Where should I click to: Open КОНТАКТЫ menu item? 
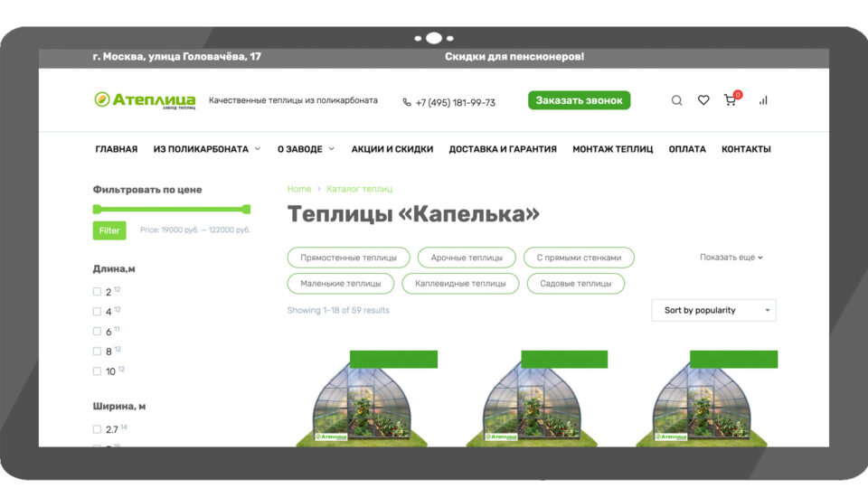(x=746, y=149)
